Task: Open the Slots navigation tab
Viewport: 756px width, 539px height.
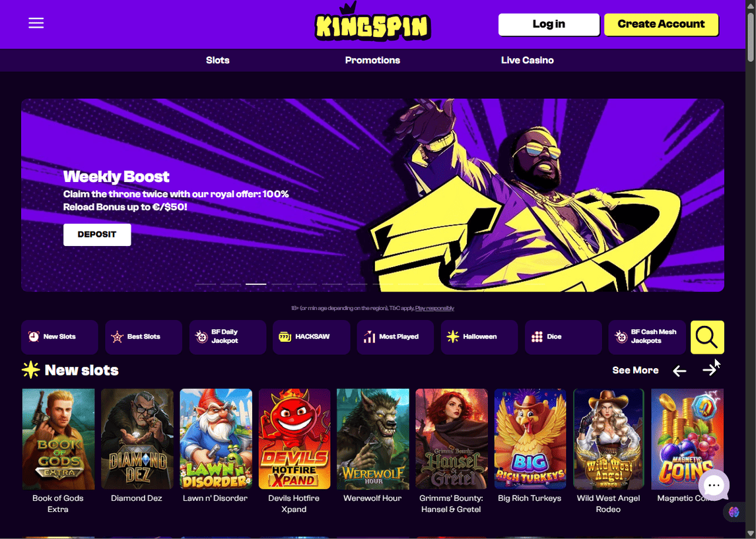Action: click(x=217, y=60)
